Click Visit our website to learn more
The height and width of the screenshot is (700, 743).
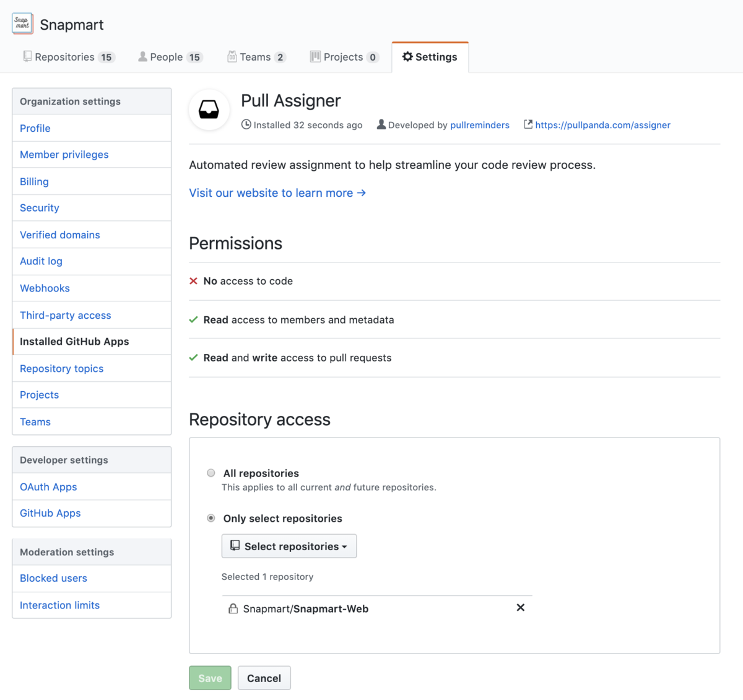click(x=277, y=193)
